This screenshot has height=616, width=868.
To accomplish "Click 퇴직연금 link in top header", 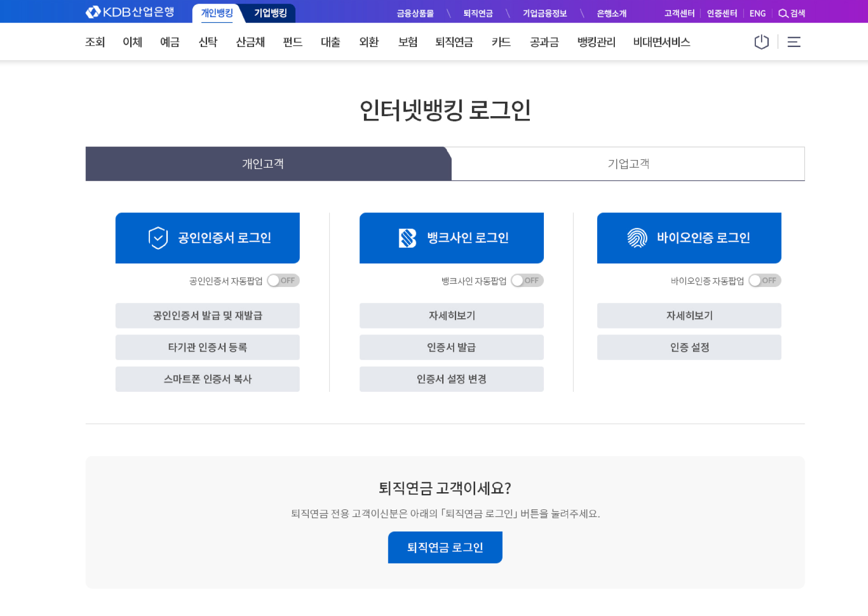I will 478,14.
